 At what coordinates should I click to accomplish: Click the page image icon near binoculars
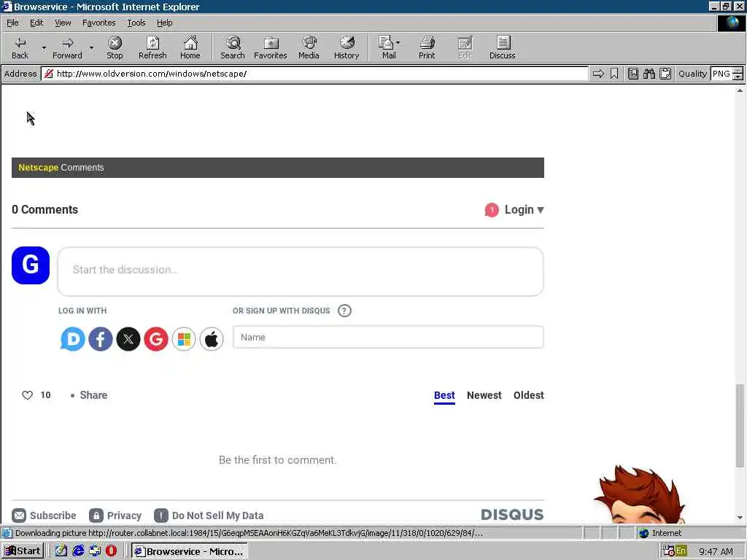coord(632,74)
